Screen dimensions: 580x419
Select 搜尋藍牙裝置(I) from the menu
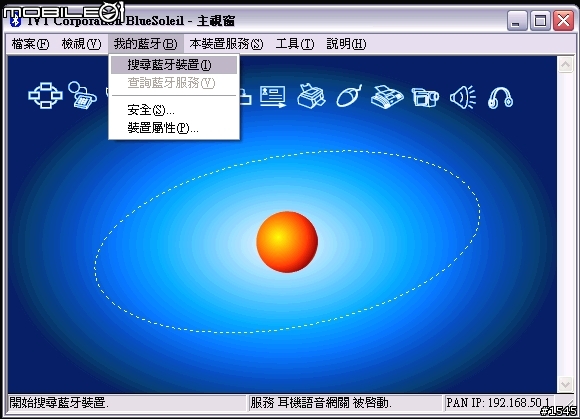(x=174, y=65)
